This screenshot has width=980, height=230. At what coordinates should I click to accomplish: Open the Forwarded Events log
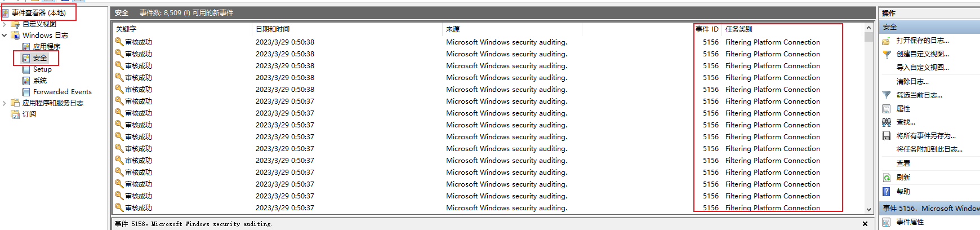[x=62, y=92]
